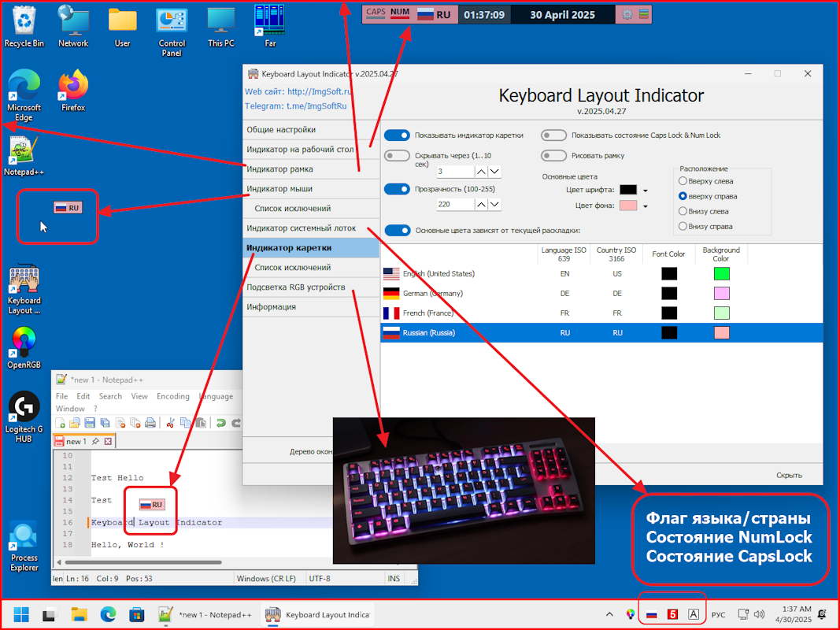
Task: Select the 'Внизу слева' position radio button
Action: [683, 211]
